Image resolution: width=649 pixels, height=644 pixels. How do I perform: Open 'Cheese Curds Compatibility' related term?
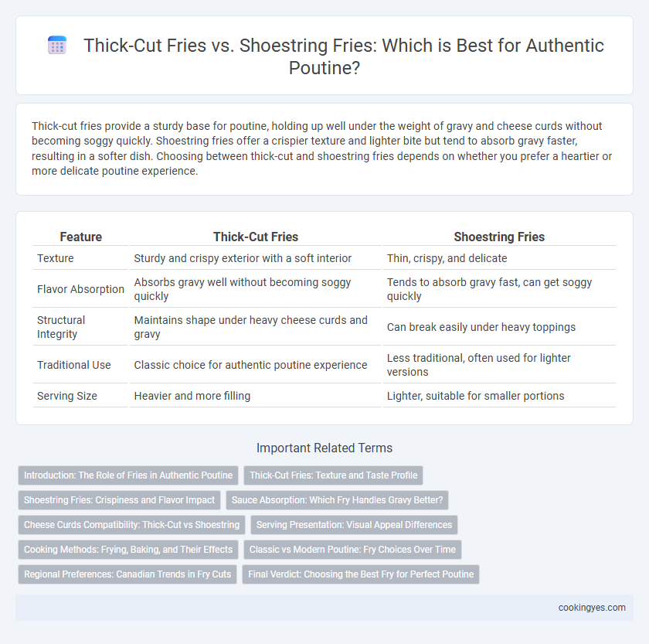(131, 525)
